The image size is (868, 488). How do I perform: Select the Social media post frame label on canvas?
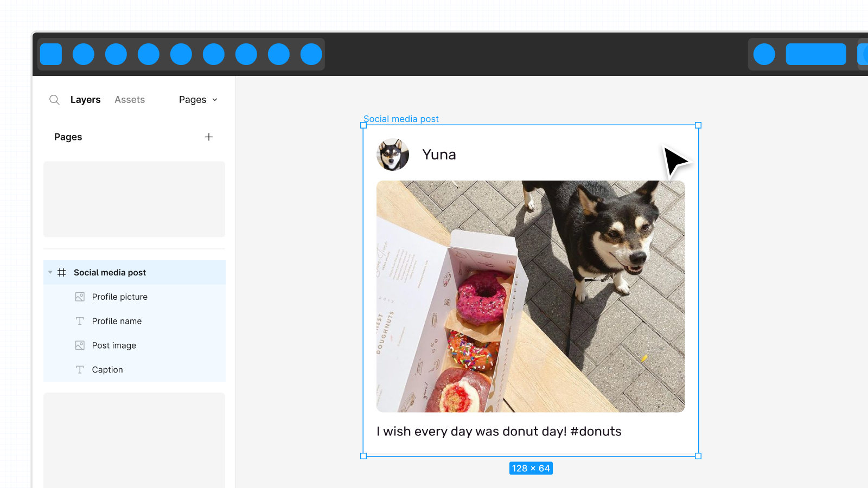tap(401, 119)
